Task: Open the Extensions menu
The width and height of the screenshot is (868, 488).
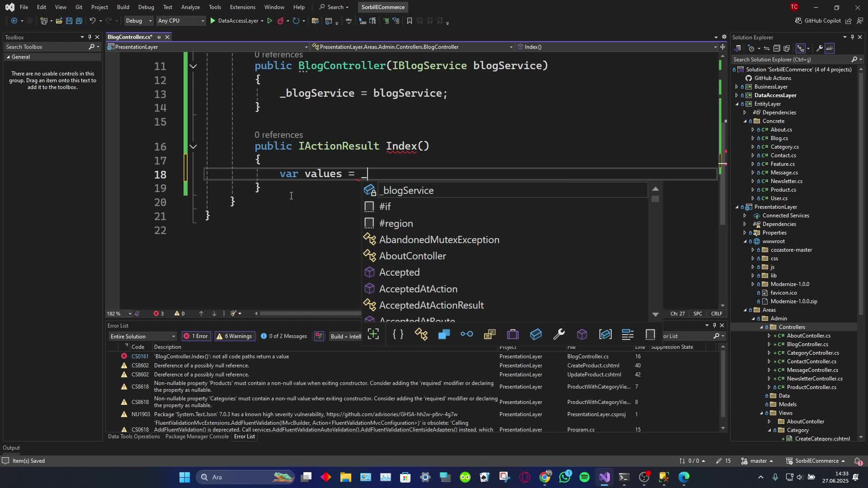Action: click(x=242, y=7)
